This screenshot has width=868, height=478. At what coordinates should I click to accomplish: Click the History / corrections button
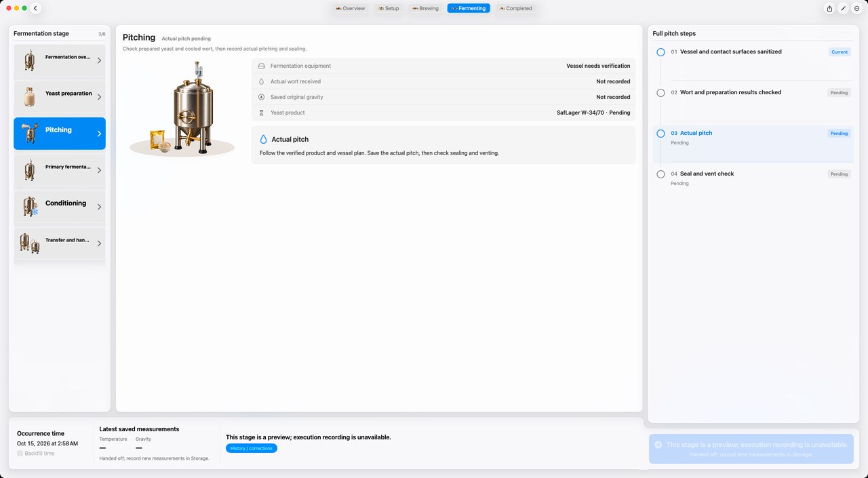click(x=252, y=448)
